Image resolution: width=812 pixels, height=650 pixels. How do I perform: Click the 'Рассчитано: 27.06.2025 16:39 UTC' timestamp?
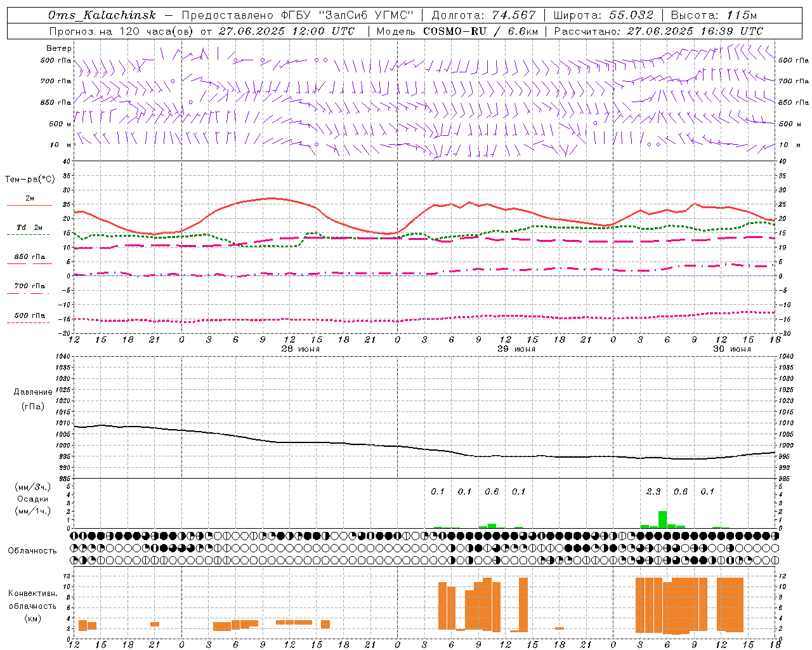coord(658,31)
